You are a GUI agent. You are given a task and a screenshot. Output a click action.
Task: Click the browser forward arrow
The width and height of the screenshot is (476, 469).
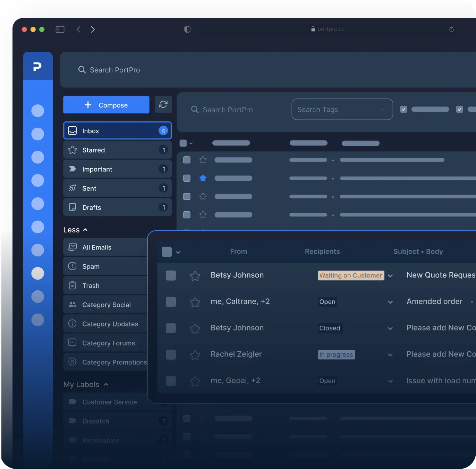93,29
